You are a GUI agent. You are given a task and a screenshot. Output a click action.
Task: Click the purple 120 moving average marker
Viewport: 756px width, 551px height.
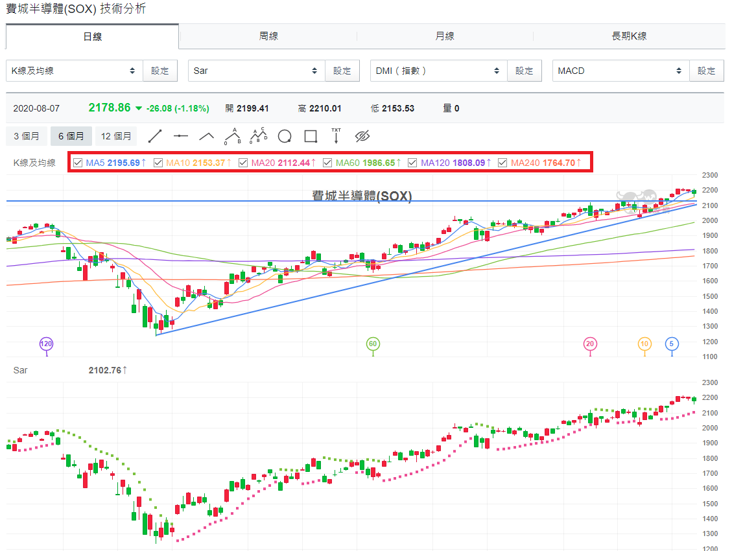[46, 344]
